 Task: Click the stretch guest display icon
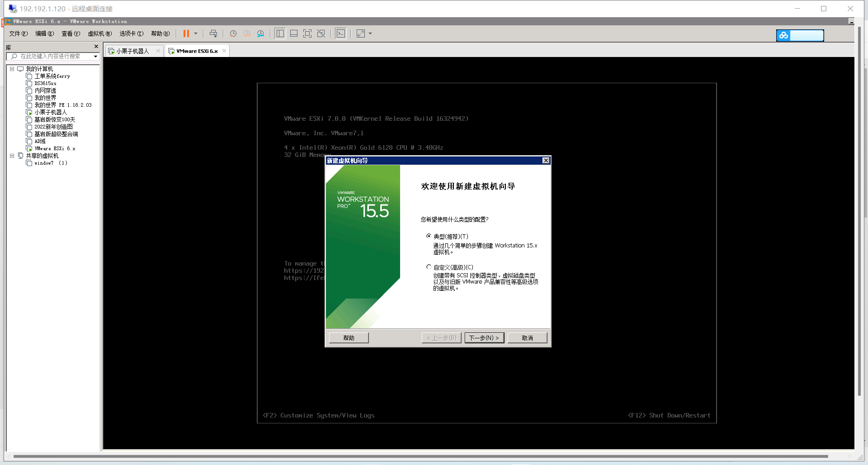coord(361,33)
